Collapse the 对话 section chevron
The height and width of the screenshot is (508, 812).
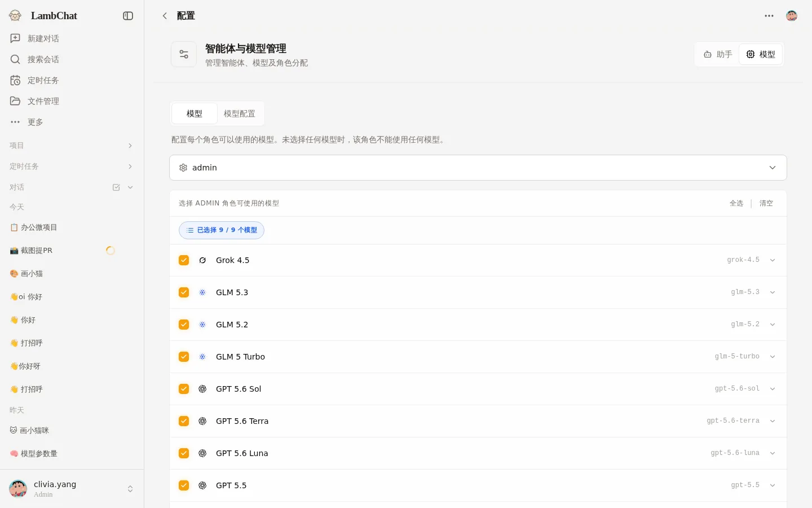tap(130, 187)
